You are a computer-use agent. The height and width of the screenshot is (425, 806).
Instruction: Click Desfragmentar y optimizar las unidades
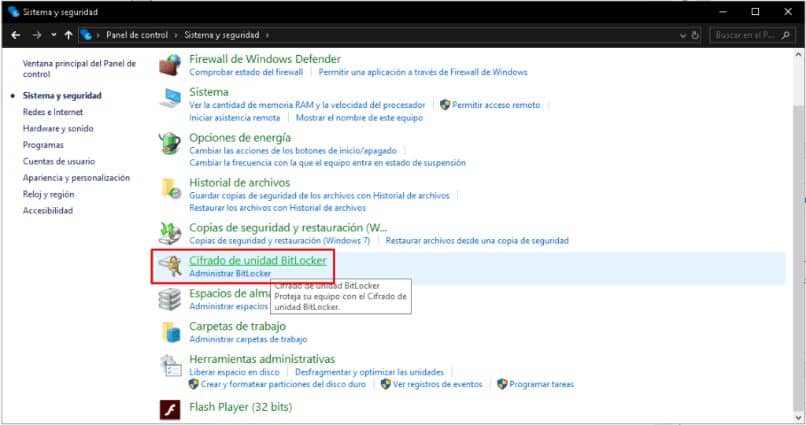click(x=369, y=372)
